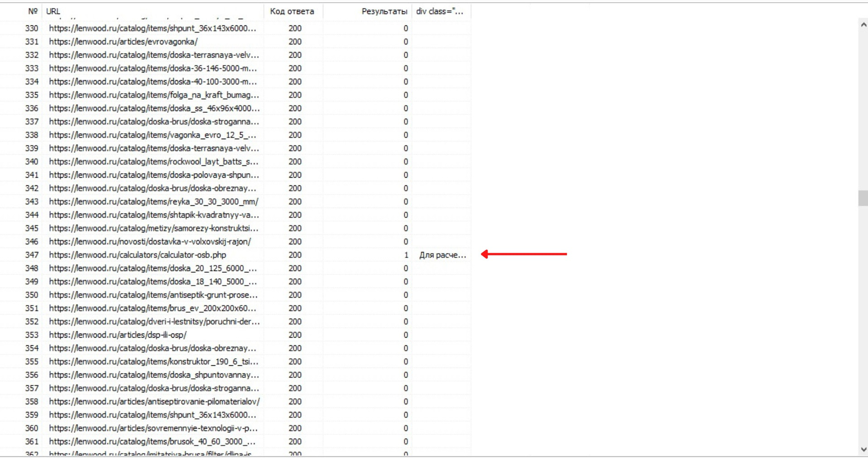
Task: Select row 356 doska_shpuntovannay URL
Action: pos(154,375)
